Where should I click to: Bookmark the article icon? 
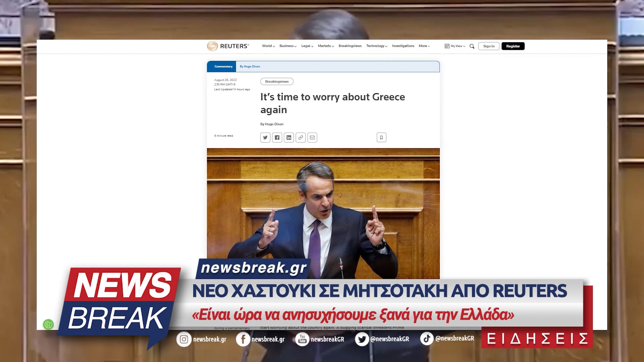coord(381,137)
